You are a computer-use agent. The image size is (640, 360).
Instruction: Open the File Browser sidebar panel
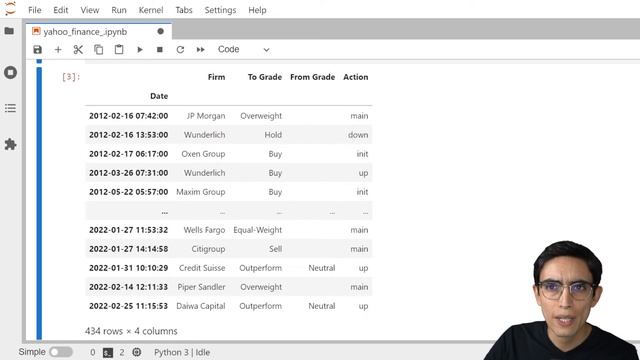tap(9, 31)
